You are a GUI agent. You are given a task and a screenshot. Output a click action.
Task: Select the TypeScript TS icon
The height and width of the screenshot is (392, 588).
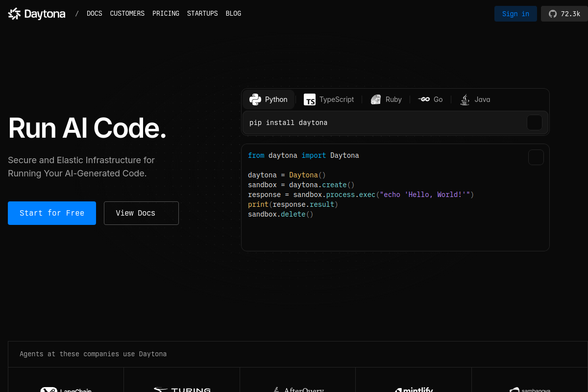pos(310,99)
